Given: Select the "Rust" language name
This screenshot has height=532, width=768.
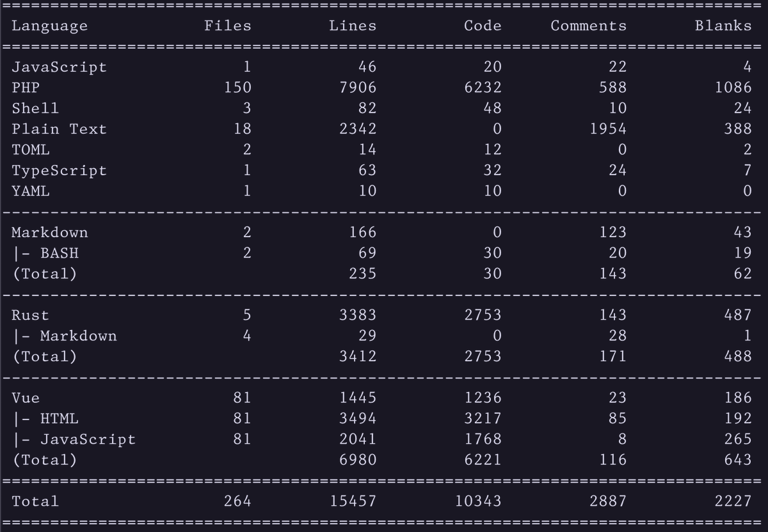Looking at the screenshot, I should (30, 315).
